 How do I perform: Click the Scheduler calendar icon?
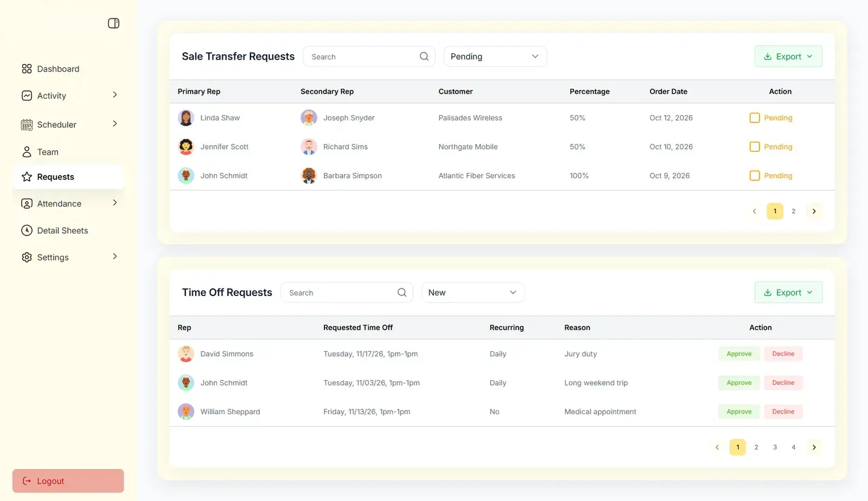(27, 125)
